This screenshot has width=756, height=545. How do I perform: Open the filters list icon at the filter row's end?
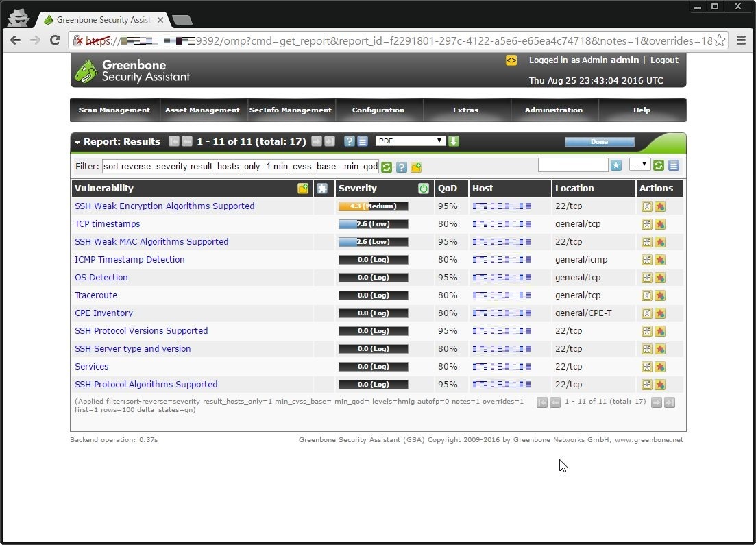point(674,165)
